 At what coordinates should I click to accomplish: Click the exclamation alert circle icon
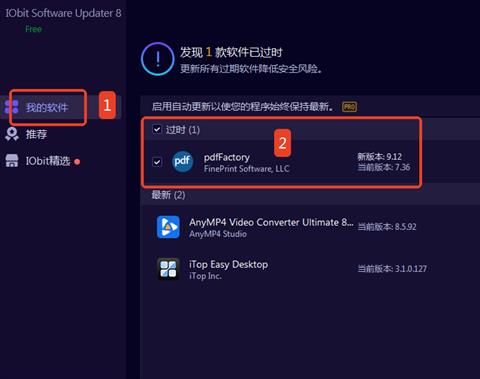(x=158, y=59)
